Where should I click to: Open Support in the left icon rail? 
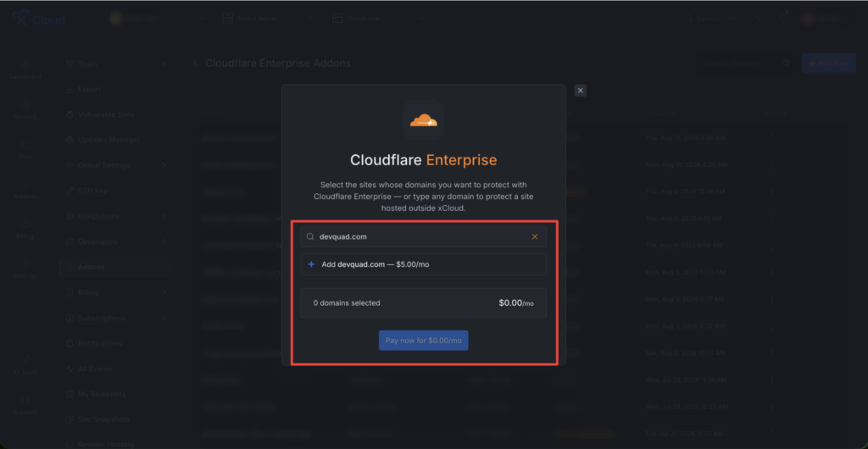tap(25, 405)
